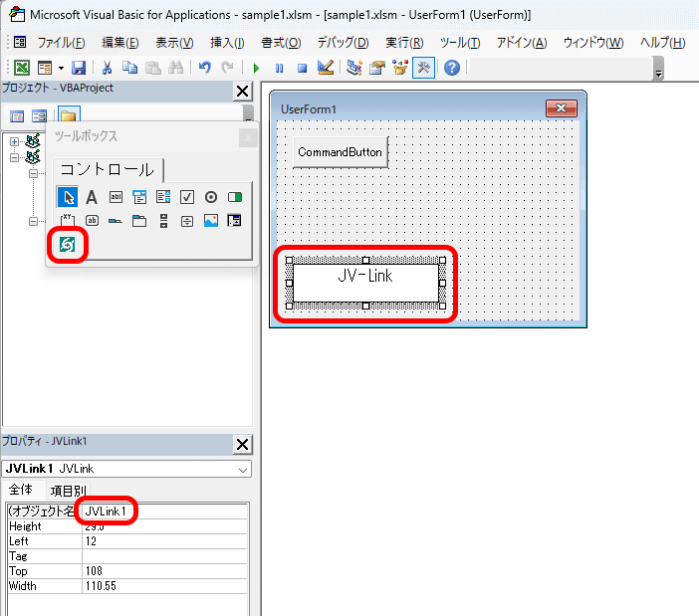Click the Reset stop icon

(x=303, y=68)
